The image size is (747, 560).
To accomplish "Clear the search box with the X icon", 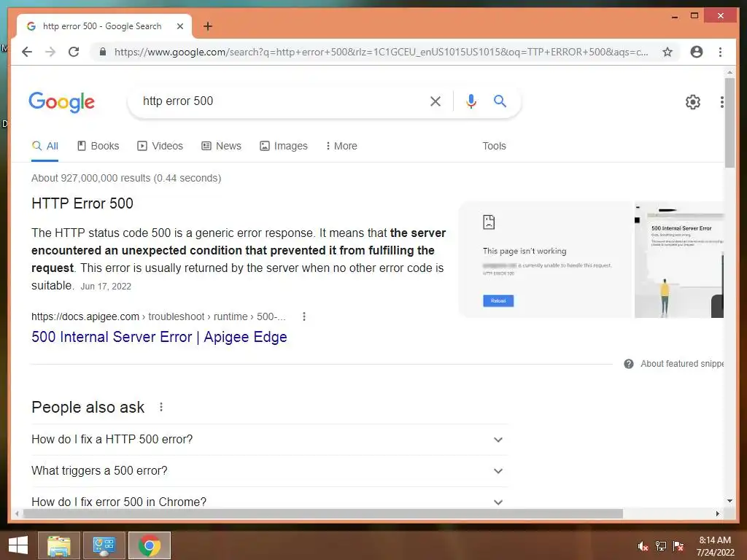I will point(436,101).
